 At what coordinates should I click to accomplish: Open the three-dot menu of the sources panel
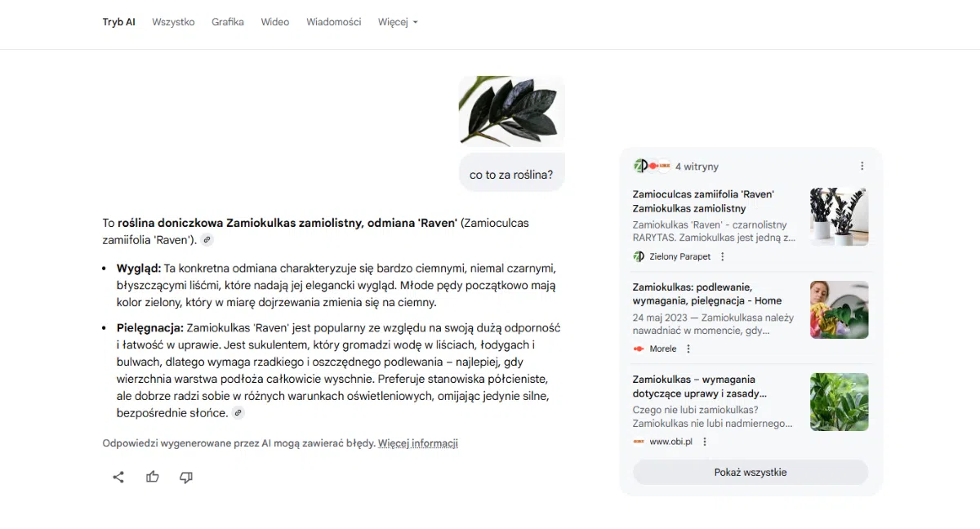pyautogui.click(x=862, y=165)
